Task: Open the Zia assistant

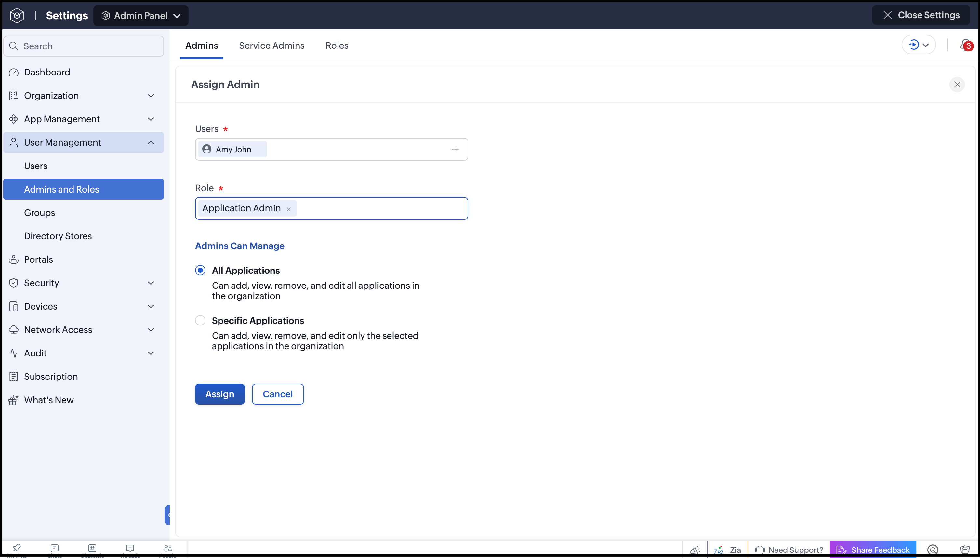Action: tap(727, 550)
